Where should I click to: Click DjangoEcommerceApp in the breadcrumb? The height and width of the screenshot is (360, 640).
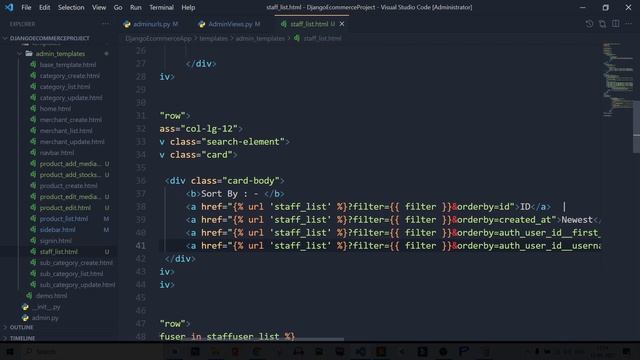[x=158, y=38]
